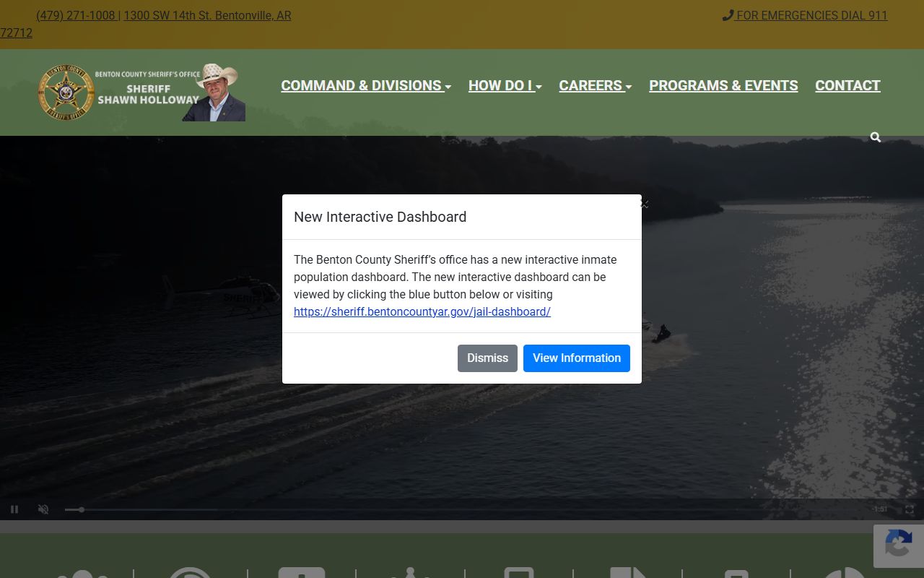The image size is (924, 578).
Task: Unmute the background video
Action: pyautogui.click(x=43, y=509)
